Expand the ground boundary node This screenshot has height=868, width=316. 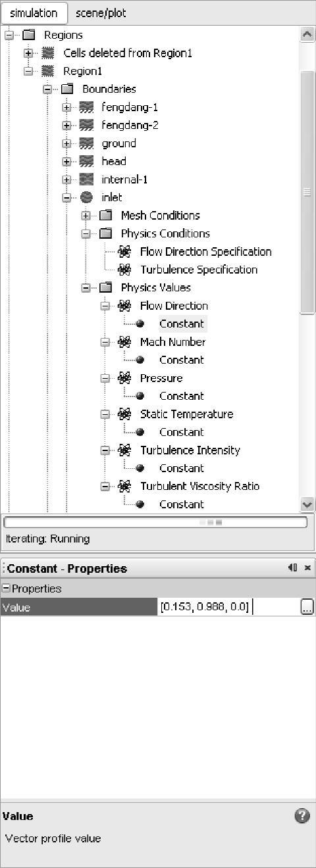[x=67, y=143]
